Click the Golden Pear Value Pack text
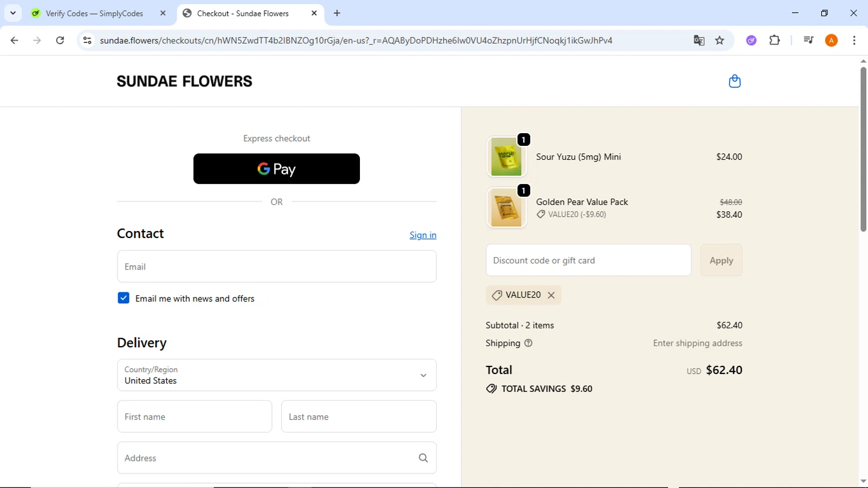868x488 pixels. point(582,202)
